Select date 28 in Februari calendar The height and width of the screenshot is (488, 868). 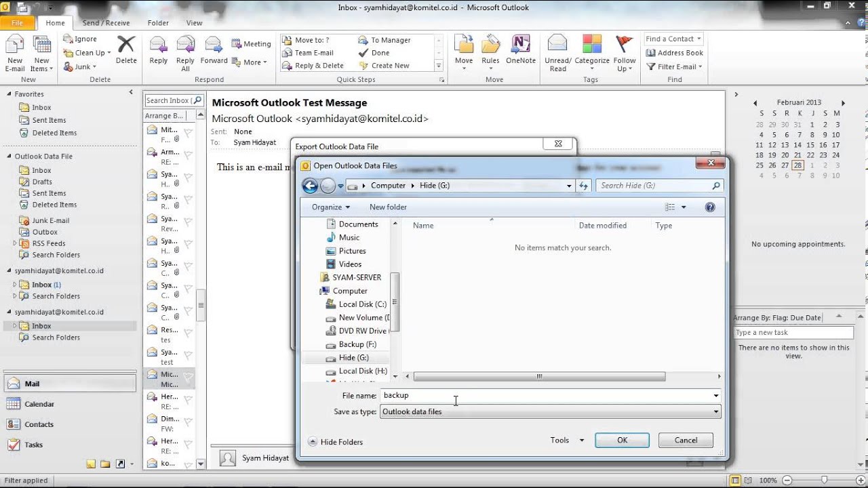click(798, 165)
